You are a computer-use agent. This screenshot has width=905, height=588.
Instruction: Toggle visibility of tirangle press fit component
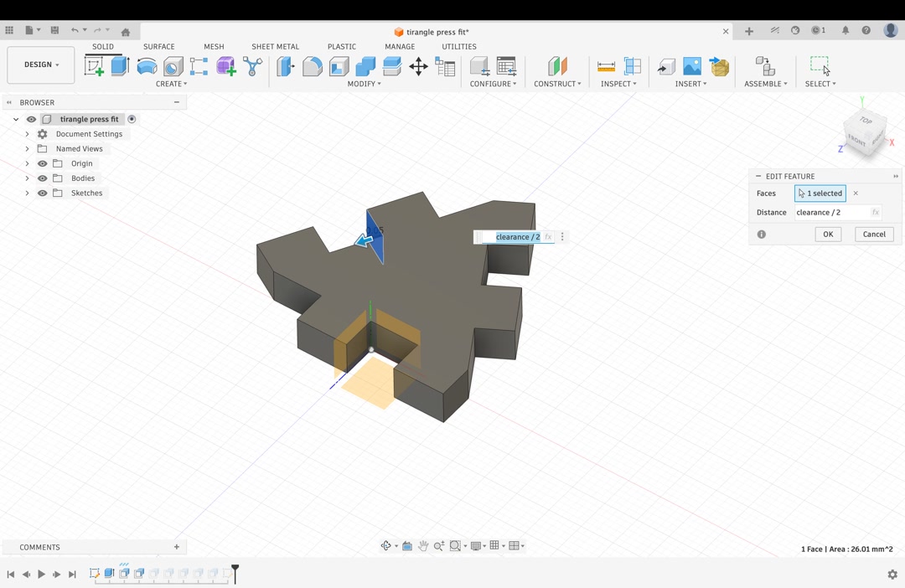coord(31,119)
